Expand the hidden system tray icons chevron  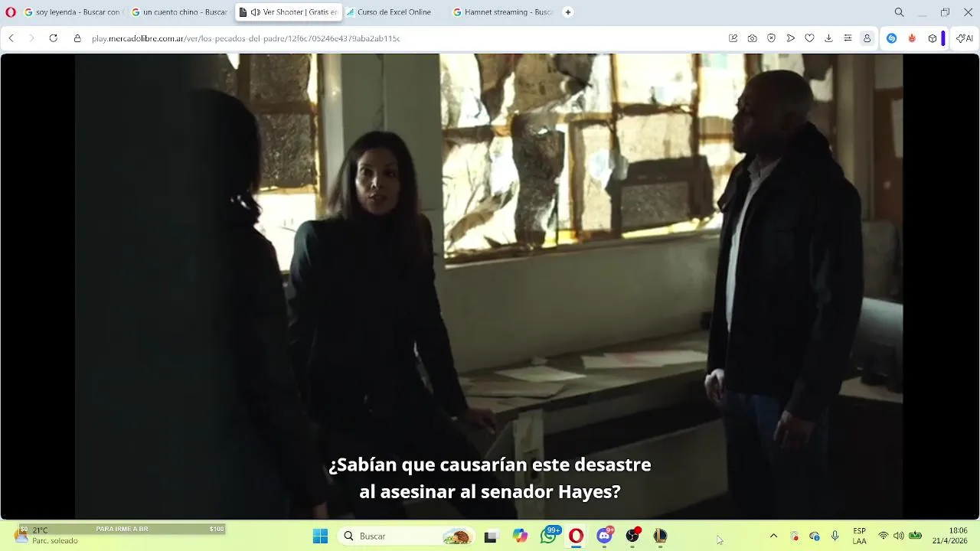[x=773, y=536]
